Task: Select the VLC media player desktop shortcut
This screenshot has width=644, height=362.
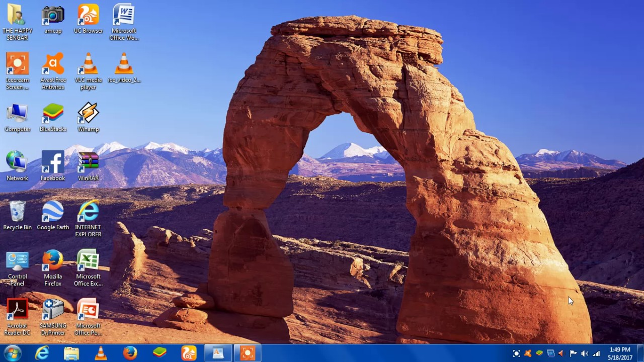Action: 88,71
